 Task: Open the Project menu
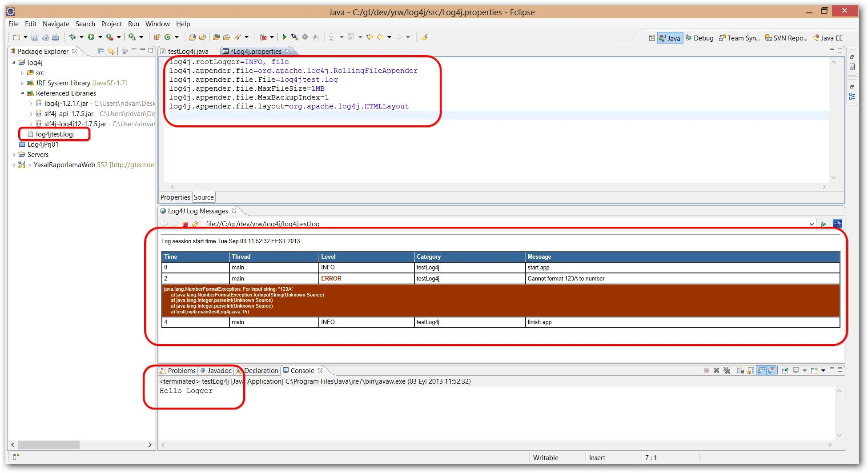click(111, 24)
